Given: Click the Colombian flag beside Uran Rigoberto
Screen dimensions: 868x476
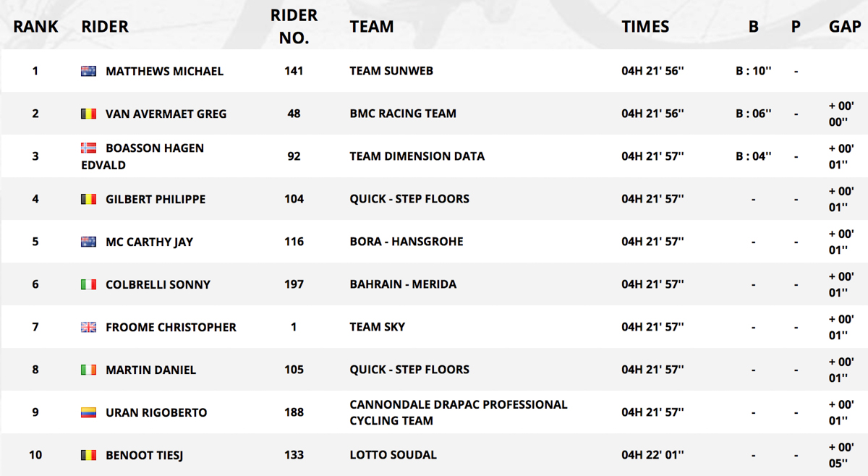Looking at the screenshot, I should (x=88, y=412).
